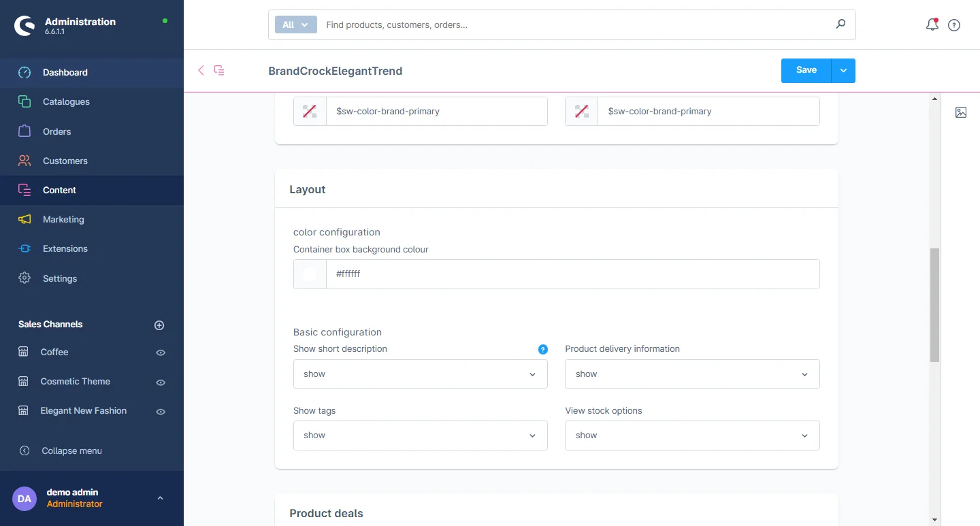
Task: Open the Orders menu
Action: point(56,131)
